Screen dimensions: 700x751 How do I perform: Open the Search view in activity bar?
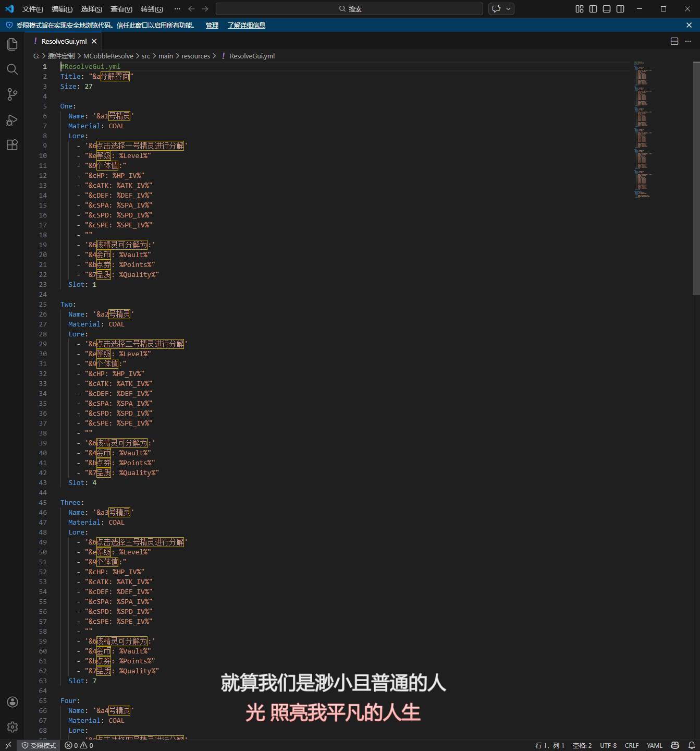pyautogui.click(x=12, y=69)
